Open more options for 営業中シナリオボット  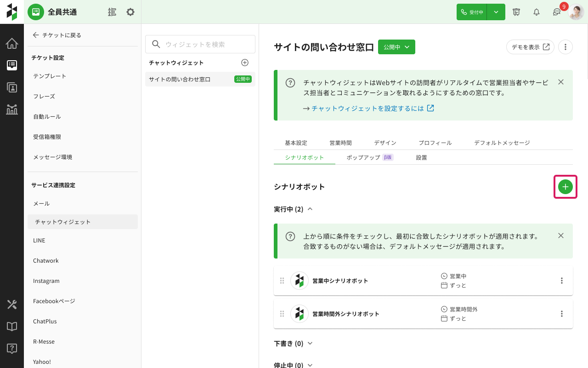561,281
